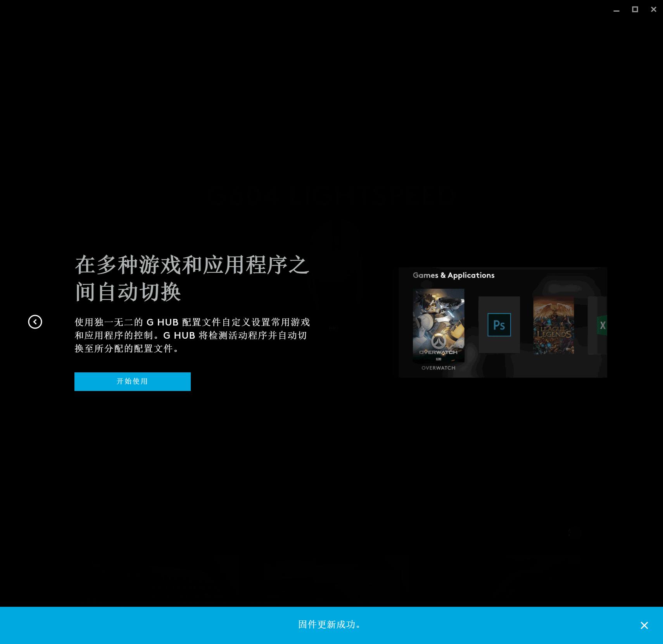Click the minimize icon in the title bar
The width and height of the screenshot is (663, 644).
click(x=616, y=12)
